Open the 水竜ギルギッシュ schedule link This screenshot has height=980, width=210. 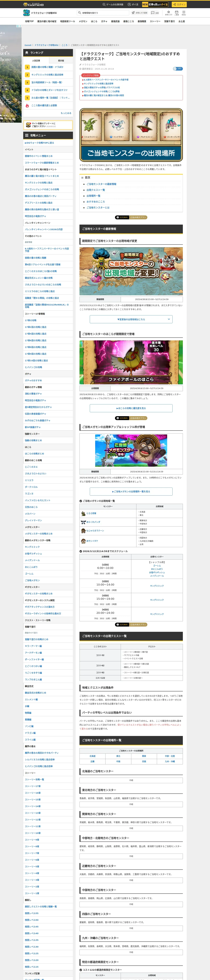click(157, 572)
